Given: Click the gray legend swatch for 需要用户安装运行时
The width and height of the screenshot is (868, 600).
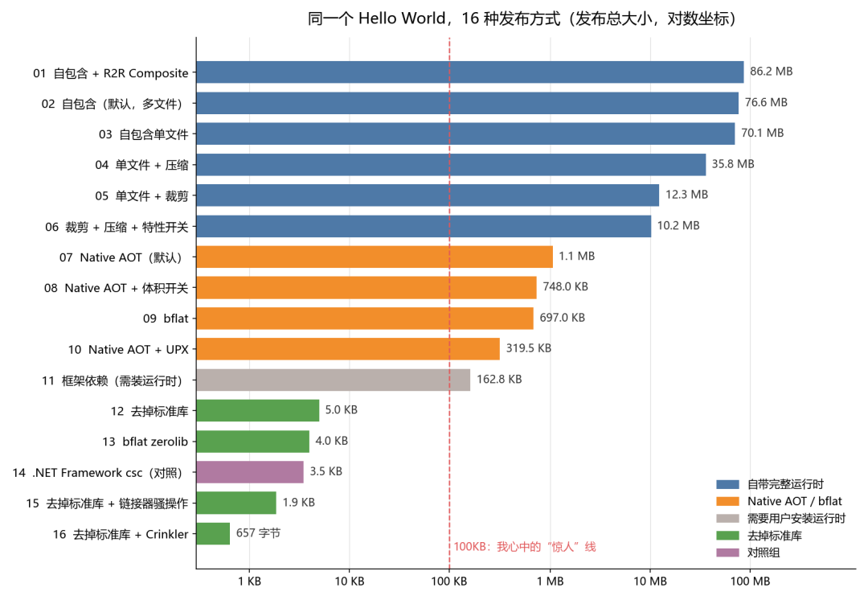Looking at the screenshot, I should click(727, 519).
